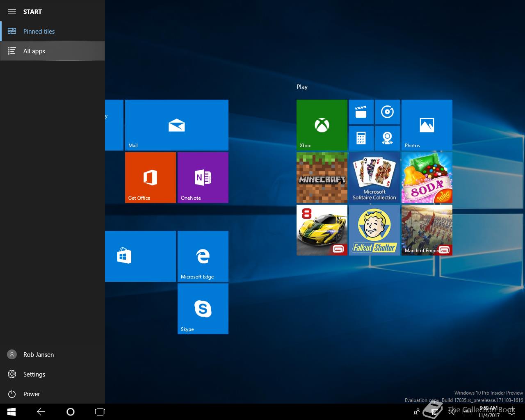
Task: Launch the Asphalt 8 racing tile
Action: click(322, 230)
